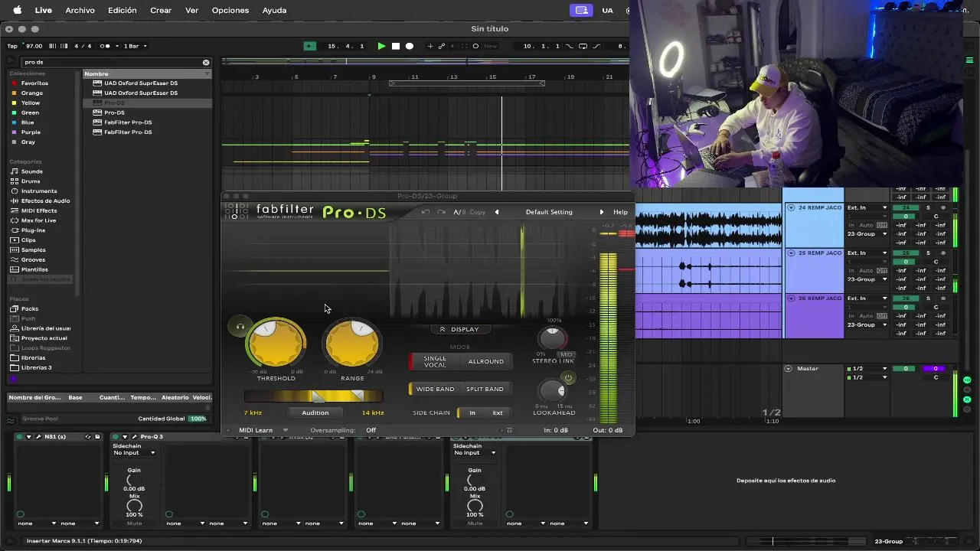Select first UAD Oxford SuprEsser DS result
The image size is (980, 551).
[141, 83]
